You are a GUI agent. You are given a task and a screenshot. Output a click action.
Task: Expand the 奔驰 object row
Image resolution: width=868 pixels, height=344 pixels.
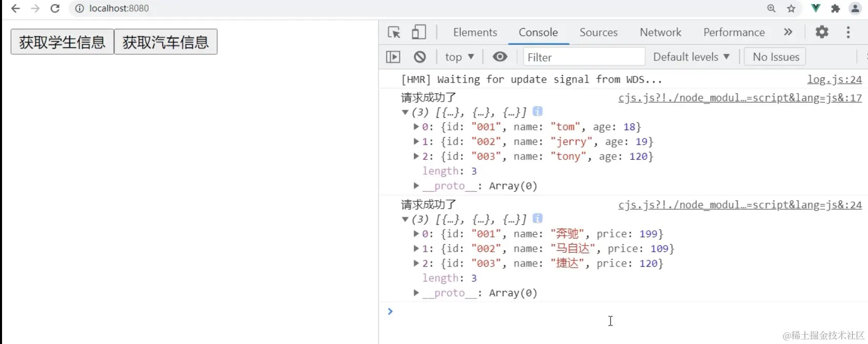416,234
